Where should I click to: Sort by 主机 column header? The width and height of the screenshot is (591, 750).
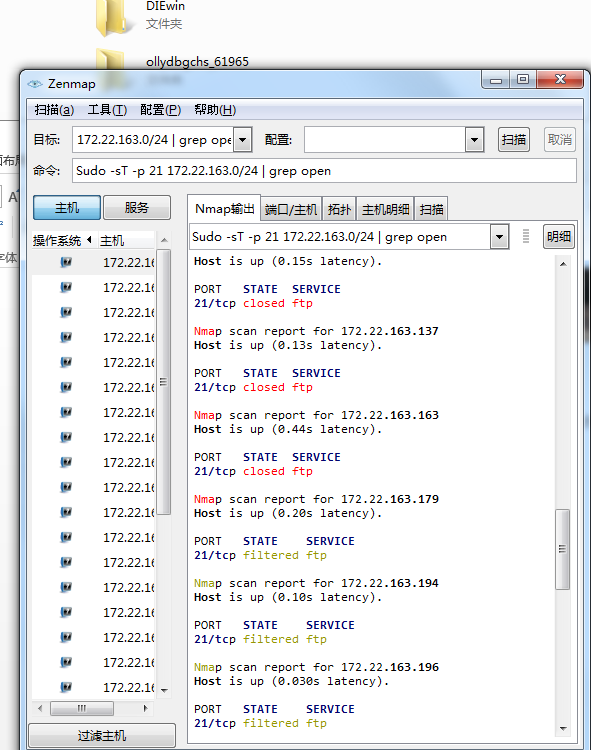click(x=125, y=240)
